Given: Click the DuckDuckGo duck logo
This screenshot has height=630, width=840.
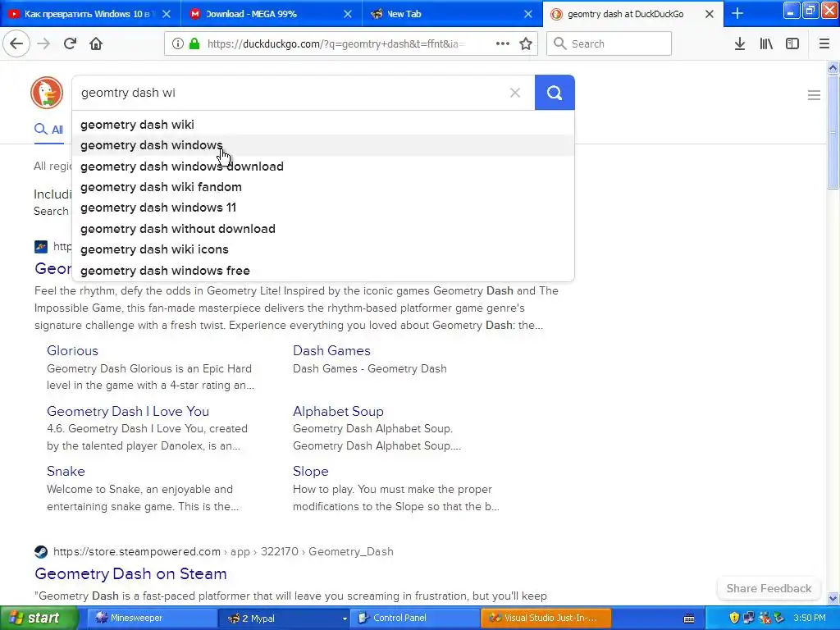Looking at the screenshot, I should tap(47, 93).
